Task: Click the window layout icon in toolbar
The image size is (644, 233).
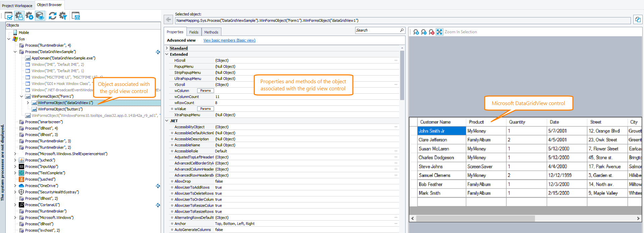Action: pos(76,16)
